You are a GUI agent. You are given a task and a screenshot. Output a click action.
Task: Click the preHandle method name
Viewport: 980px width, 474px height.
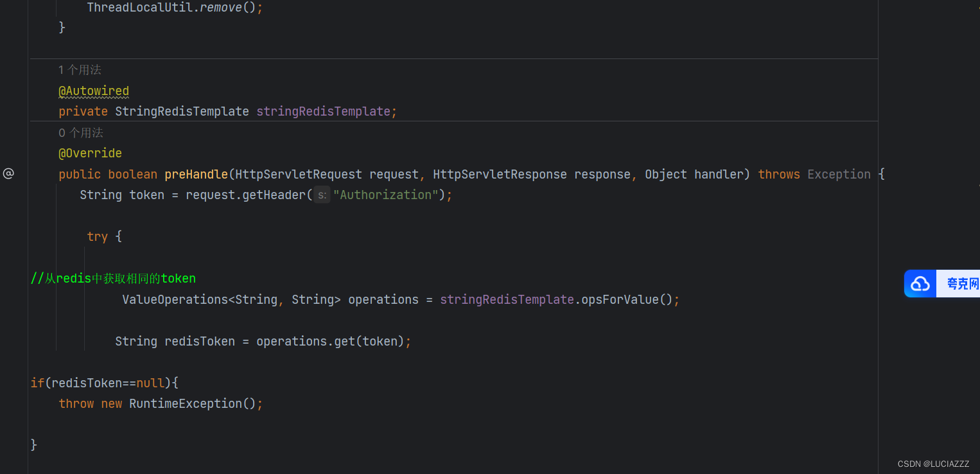point(196,174)
